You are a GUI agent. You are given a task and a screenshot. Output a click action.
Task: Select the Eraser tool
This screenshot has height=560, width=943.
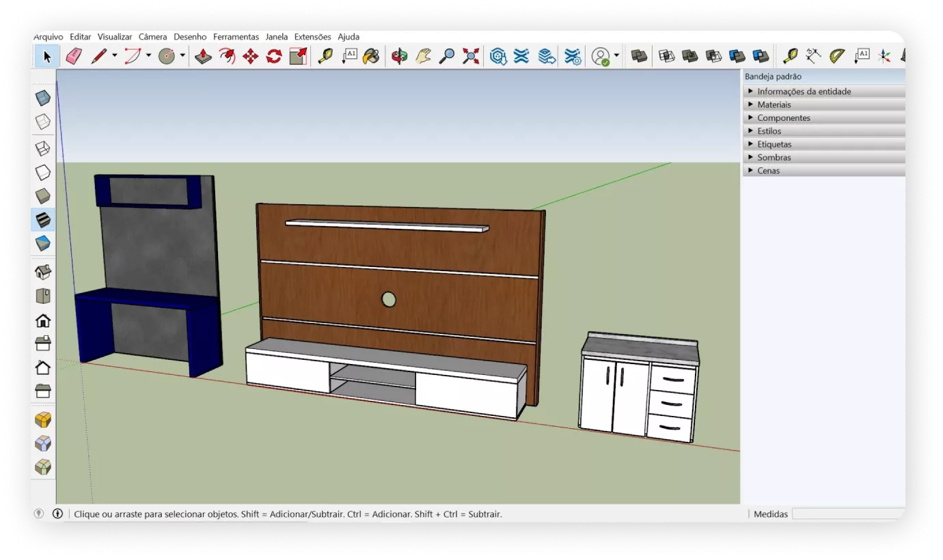click(x=74, y=56)
